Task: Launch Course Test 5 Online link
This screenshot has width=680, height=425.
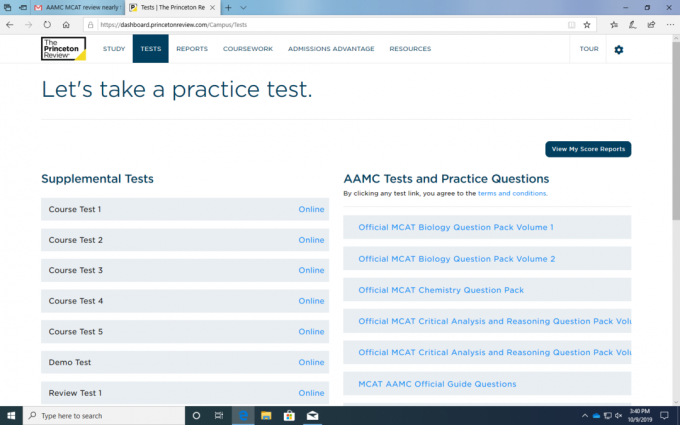Action: point(311,331)
